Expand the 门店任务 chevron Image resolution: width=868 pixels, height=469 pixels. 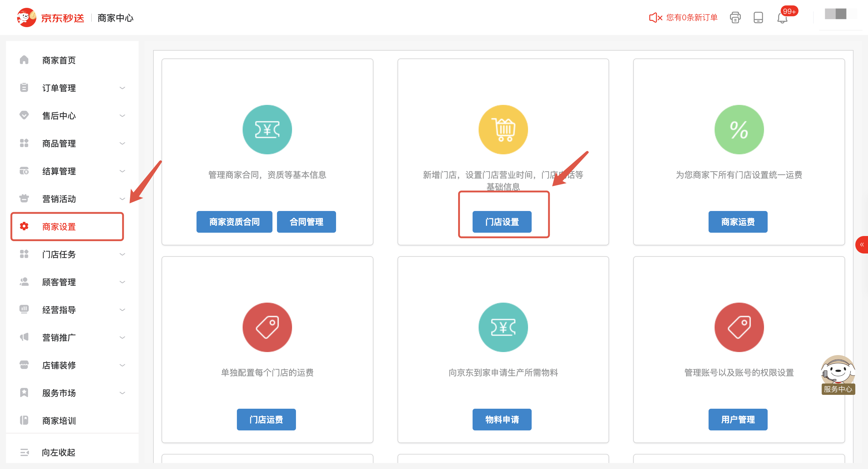(x=122, y=254)
